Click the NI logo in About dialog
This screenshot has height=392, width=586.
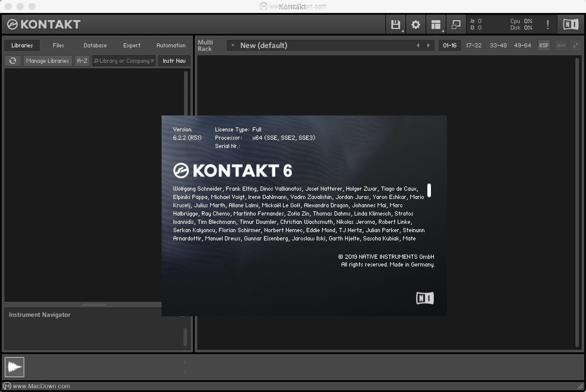[x=425, y=298]
